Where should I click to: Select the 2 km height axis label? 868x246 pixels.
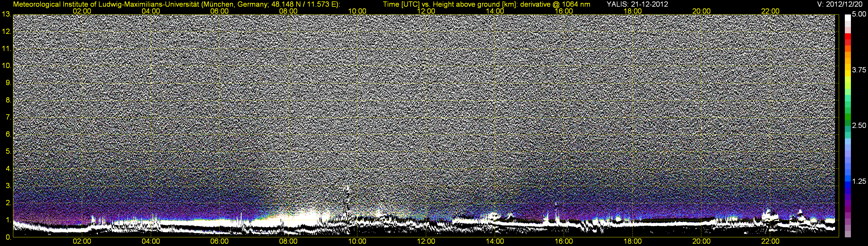(8, 203)
